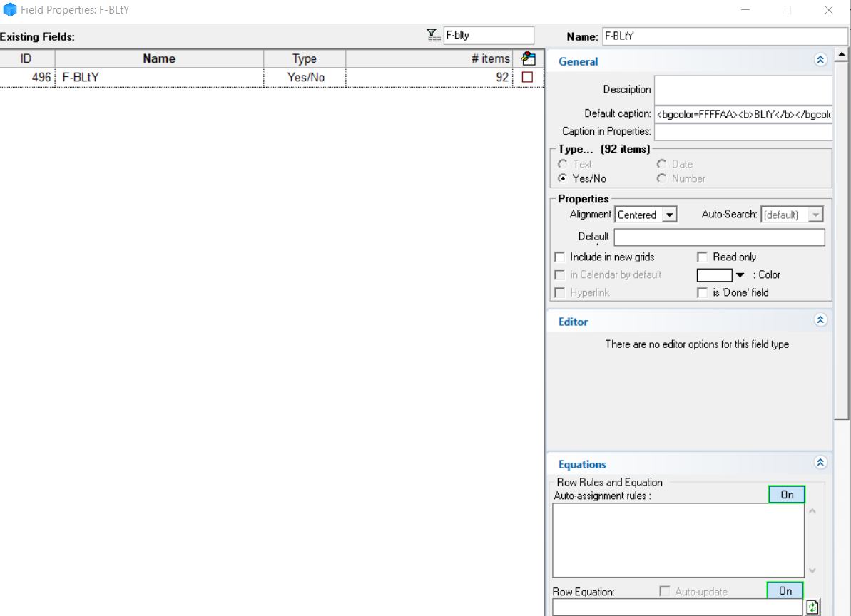Click the Default caption input field
The width and height of the screenshot is (851, 616).
pyautogui.click(x=742, y=114)
